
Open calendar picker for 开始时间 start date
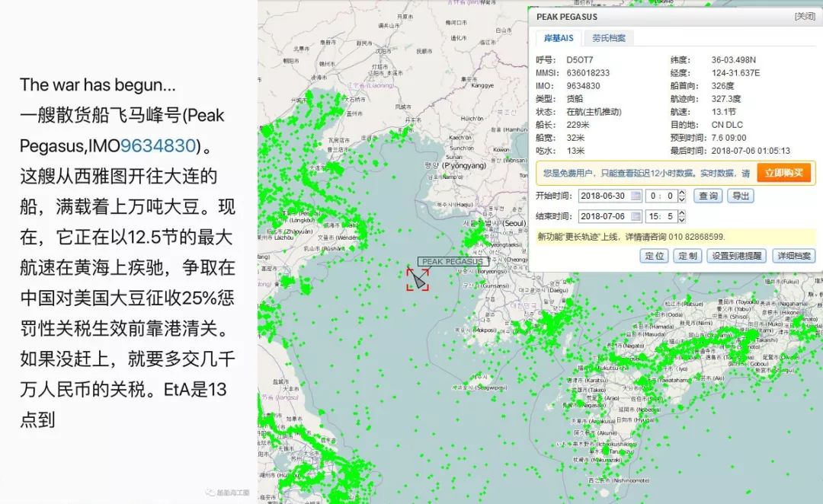[x=636, y=196]
